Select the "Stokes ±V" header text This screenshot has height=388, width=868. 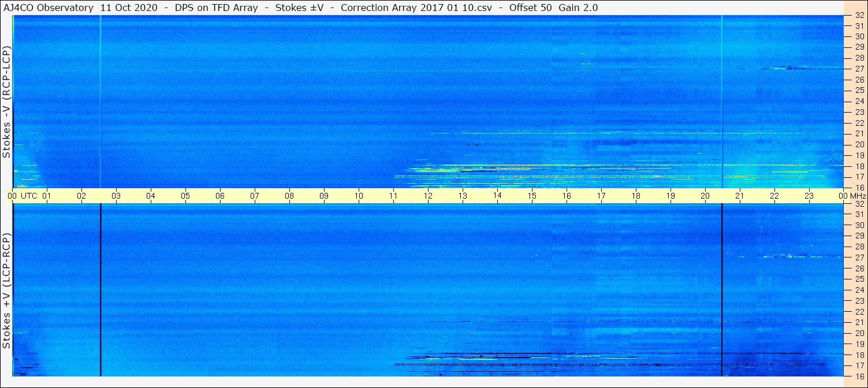coord(299,8)
